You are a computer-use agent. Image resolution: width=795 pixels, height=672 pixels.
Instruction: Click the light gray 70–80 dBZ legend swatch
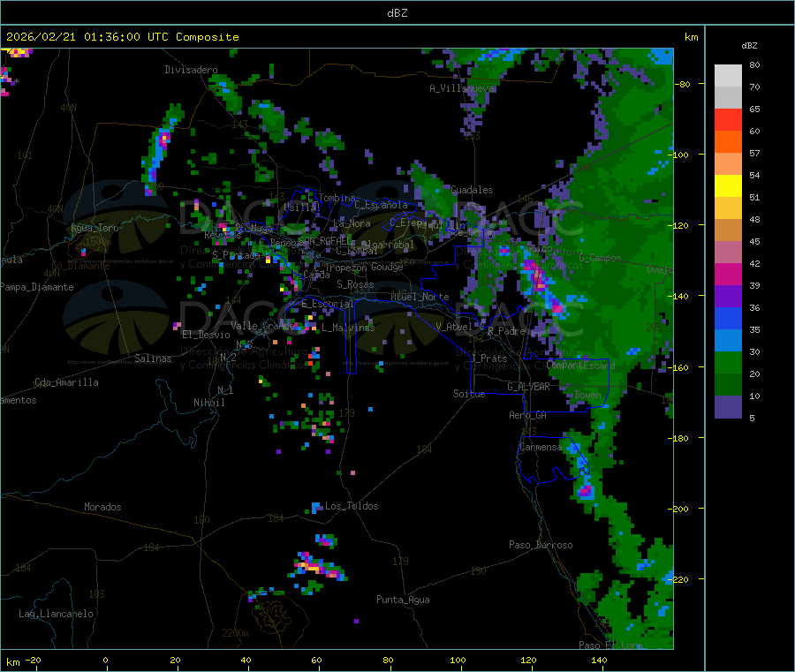coord(728,76)
